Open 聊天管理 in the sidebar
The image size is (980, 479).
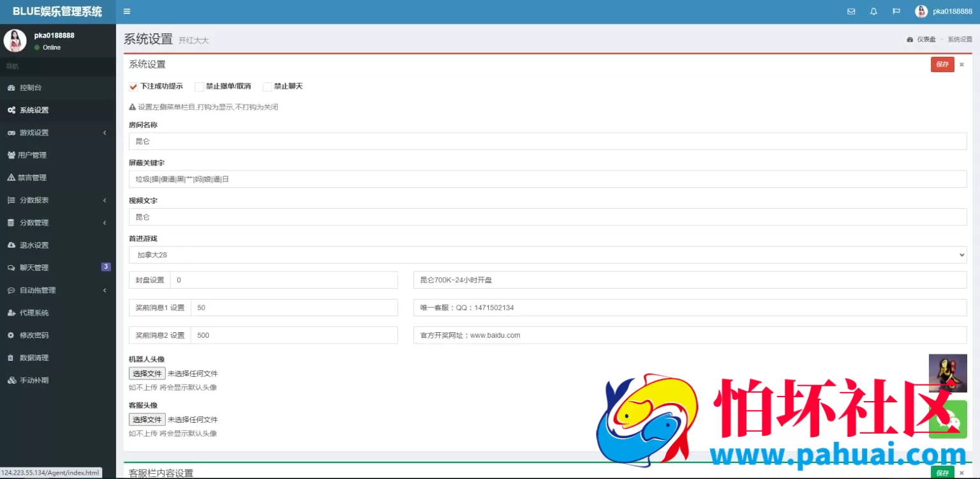(x=34, y=268)
